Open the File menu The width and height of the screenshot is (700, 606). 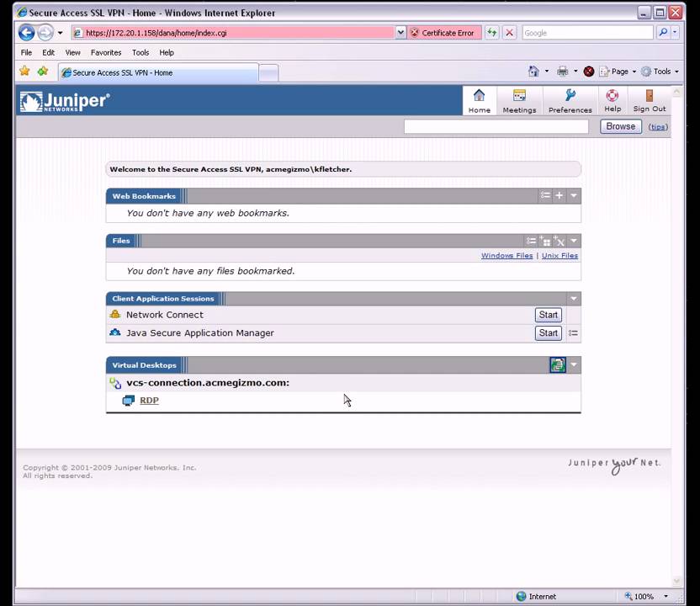click(x=26, y=52)
